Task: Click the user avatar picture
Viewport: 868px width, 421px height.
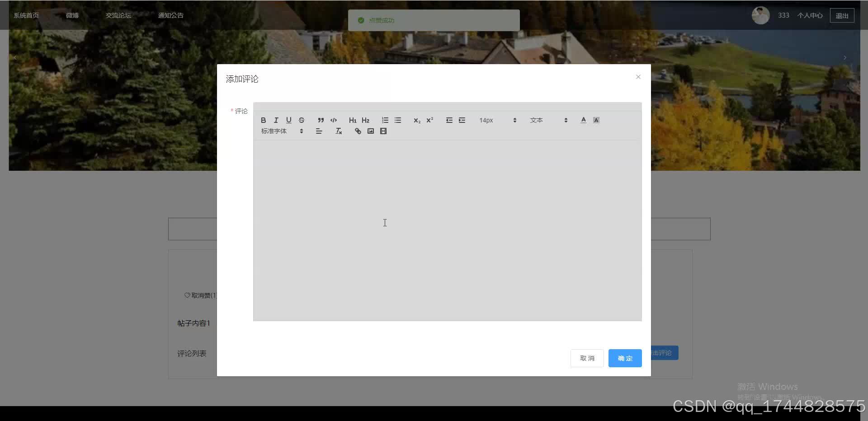Action: 760,15
